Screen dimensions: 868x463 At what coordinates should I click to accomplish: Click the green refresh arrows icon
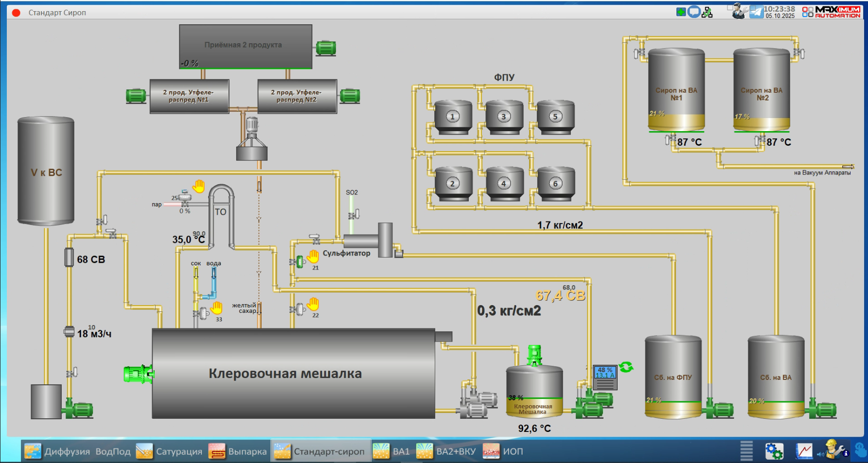pos(626,367)
